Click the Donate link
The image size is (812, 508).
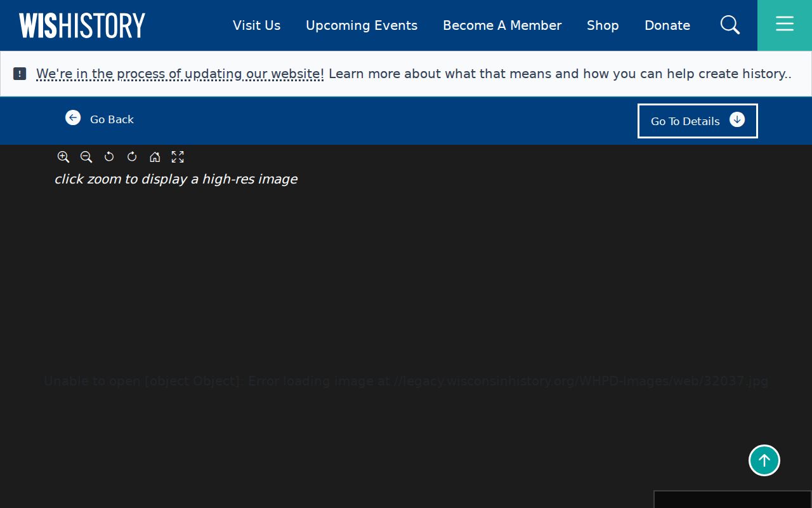[667, 25]
